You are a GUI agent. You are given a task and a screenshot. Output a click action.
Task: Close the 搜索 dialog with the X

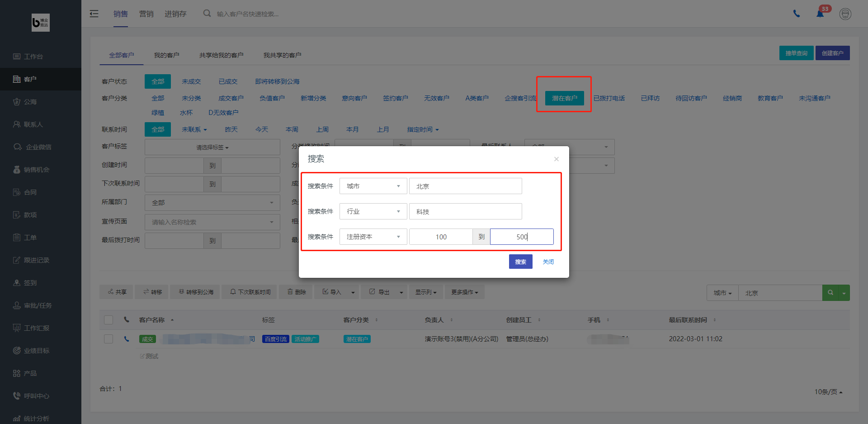[x=557, y=159]
